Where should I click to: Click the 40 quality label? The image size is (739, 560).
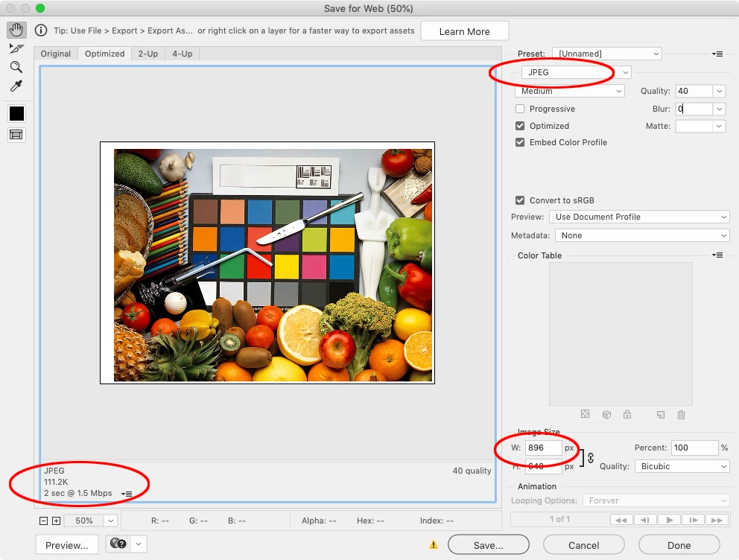point(472,471)
